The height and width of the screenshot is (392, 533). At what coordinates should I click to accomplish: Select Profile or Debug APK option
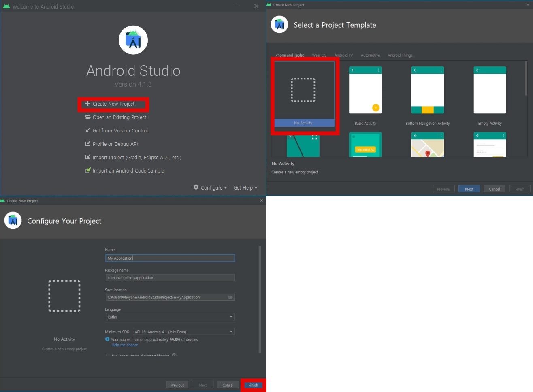tap(116, 144)
